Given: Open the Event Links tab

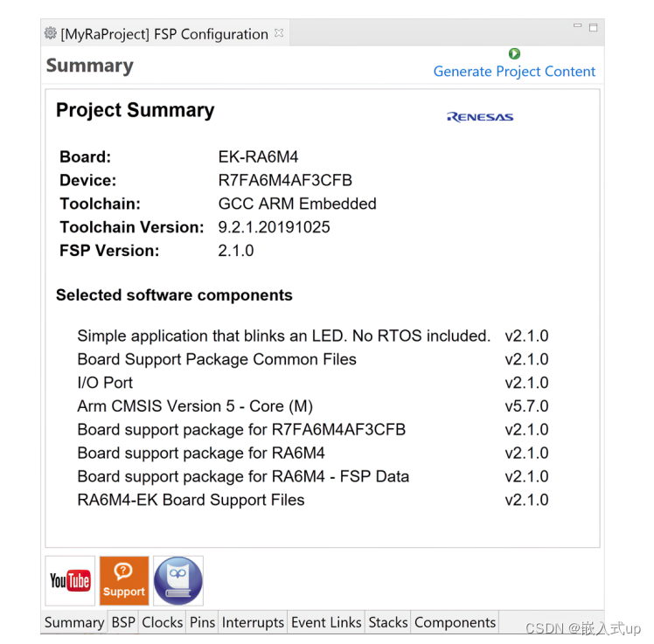Looking at the screenshot, I should coord(326,622).
